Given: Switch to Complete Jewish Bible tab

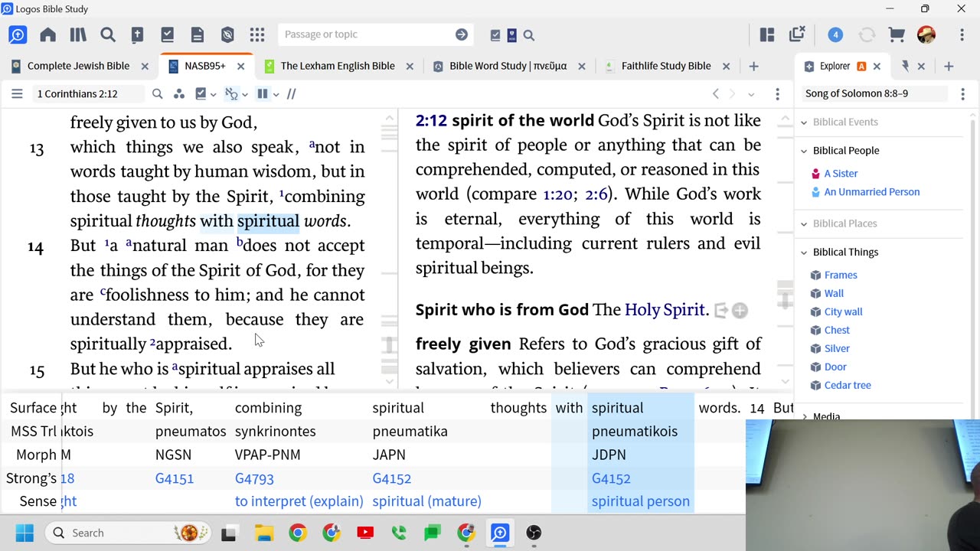Looking at the screenshot, I should tap(78, 66).
